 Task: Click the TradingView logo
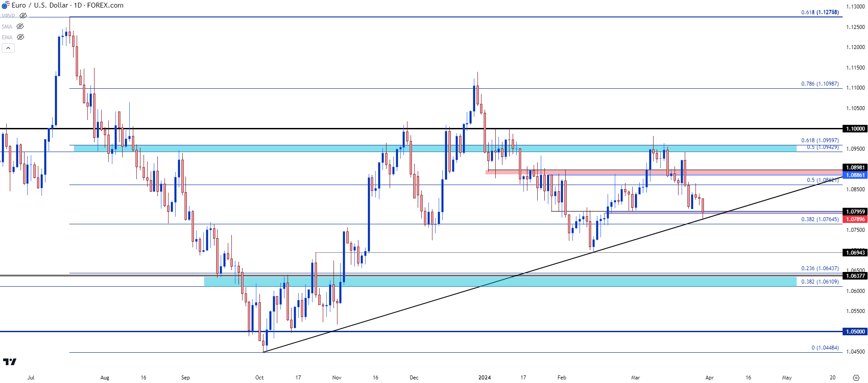(9, 362)
